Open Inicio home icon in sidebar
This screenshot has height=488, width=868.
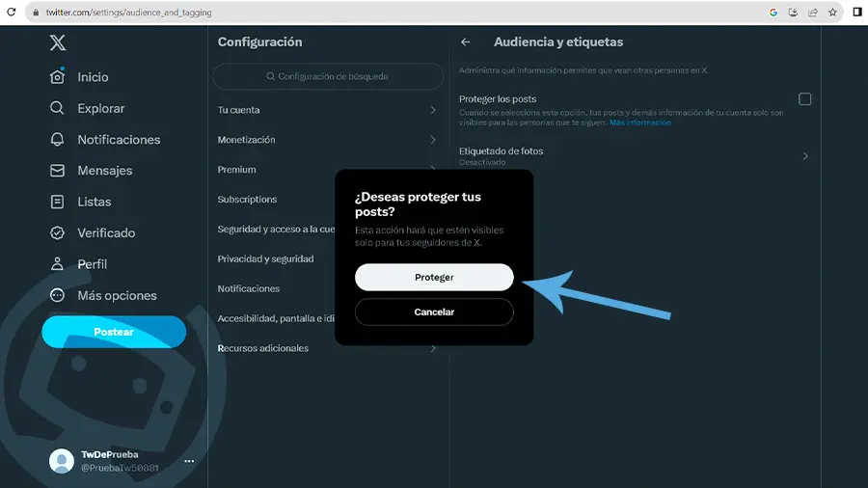[57, 76]
